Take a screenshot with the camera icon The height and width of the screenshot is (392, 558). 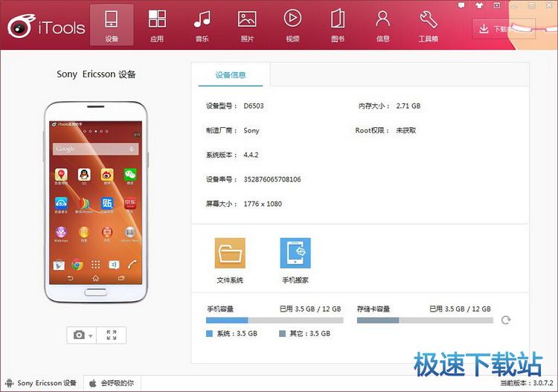79,335
